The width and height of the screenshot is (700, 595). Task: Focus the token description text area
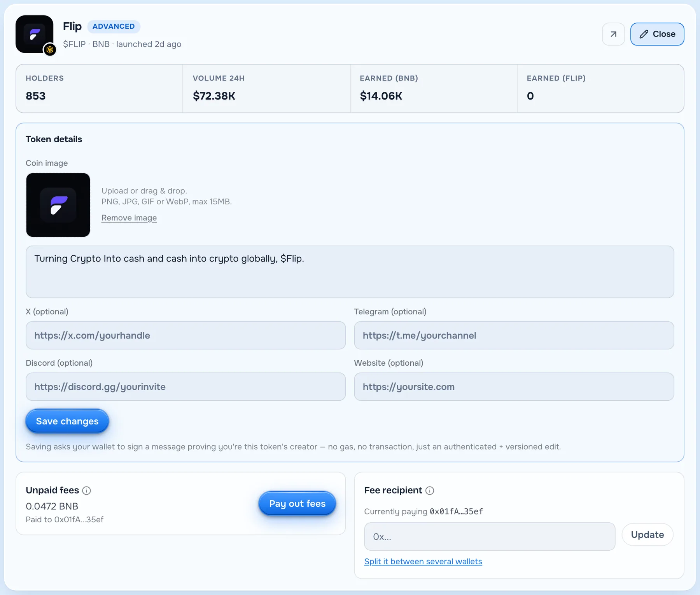tap(350, 272)
